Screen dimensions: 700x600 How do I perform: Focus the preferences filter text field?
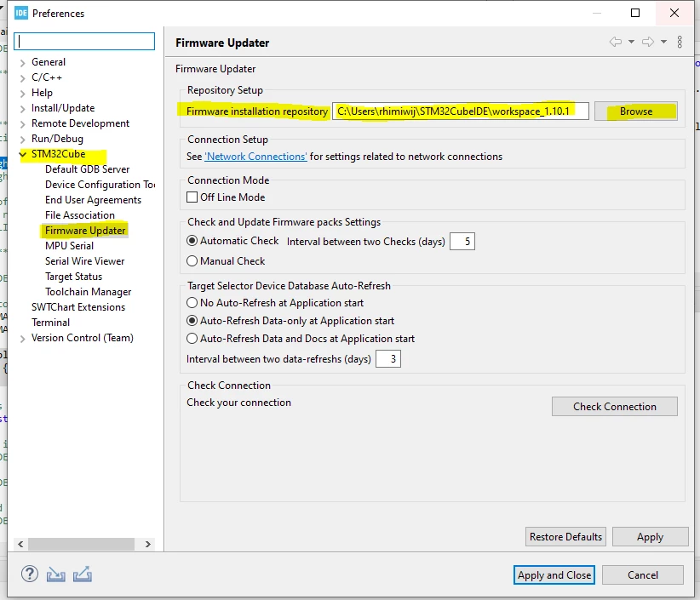pyautogui.click(x=84, y=41)
